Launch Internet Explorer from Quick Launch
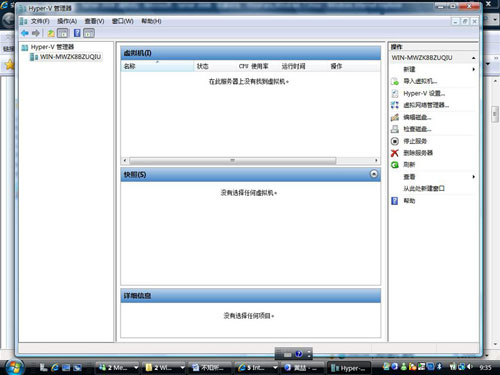 pyautogui.click(x=55, y=367)
